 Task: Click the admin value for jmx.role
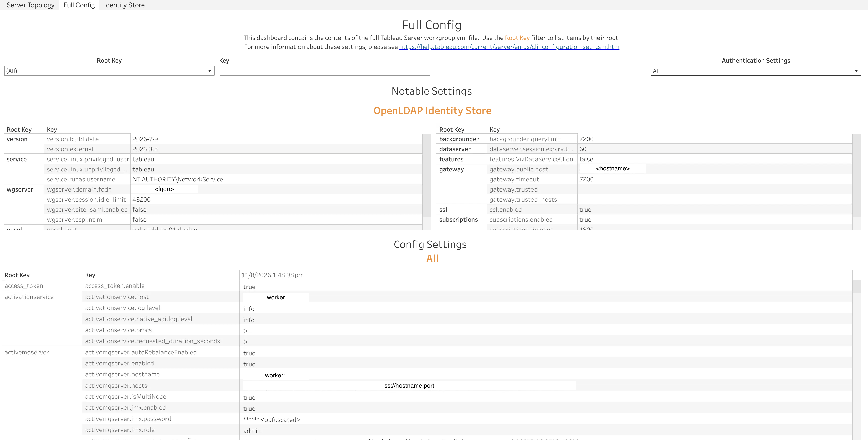252,431
